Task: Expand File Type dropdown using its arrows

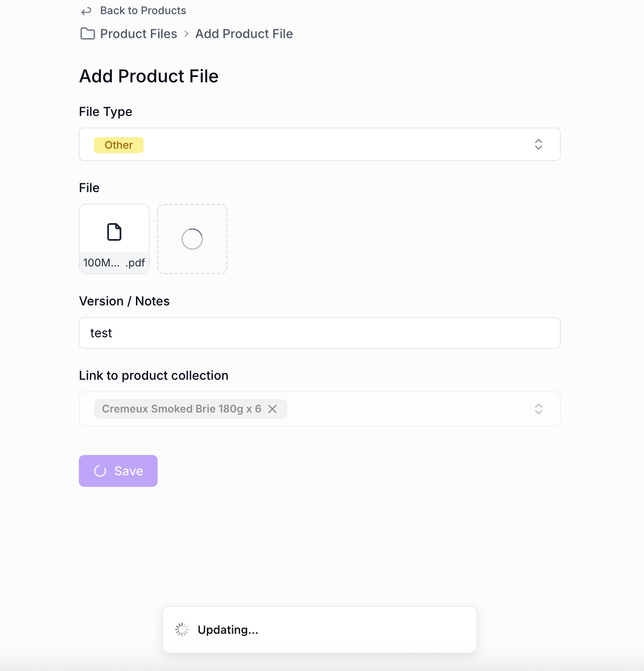Action: coord(538,144)
